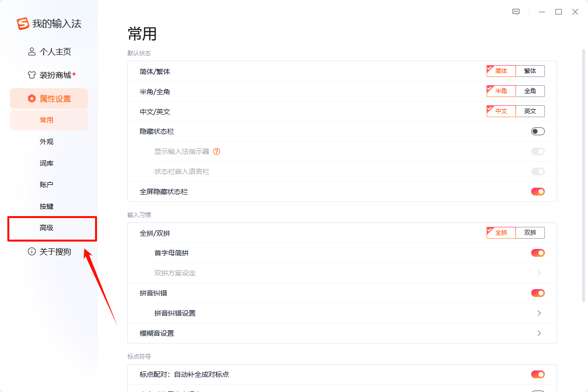Screen dimensions: 588x392
Task: Open the feedback speech bubble icon
Action: [x=515, y=11]
